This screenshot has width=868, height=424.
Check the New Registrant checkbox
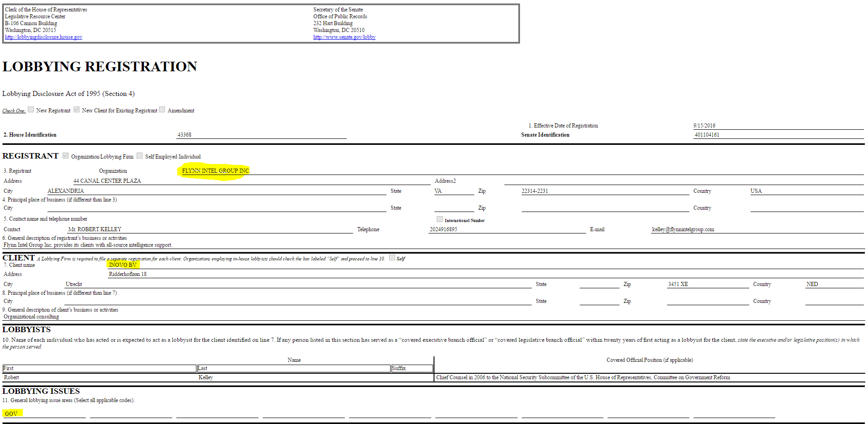pos(31,109)
